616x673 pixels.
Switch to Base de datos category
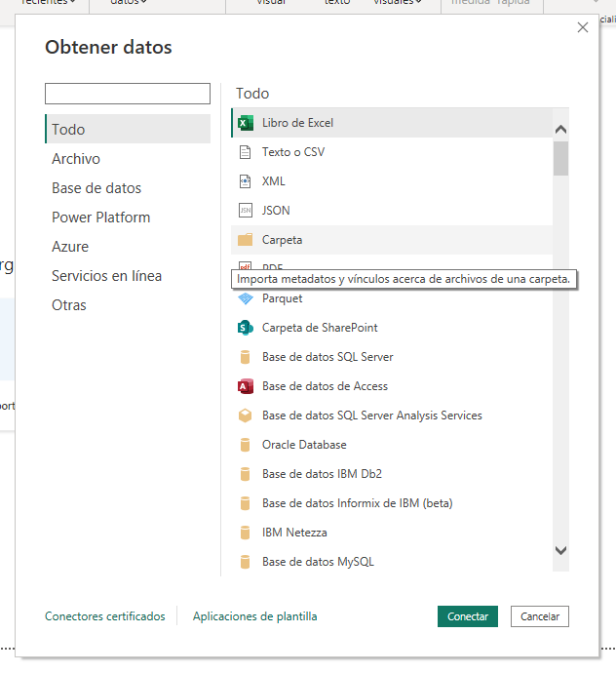[96, 188]
